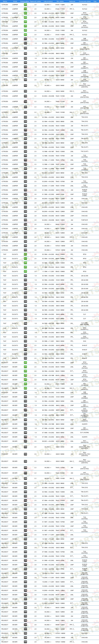Click the Model column header
Image resolution: width=99 pixels, height=644 pixels.
15,1
